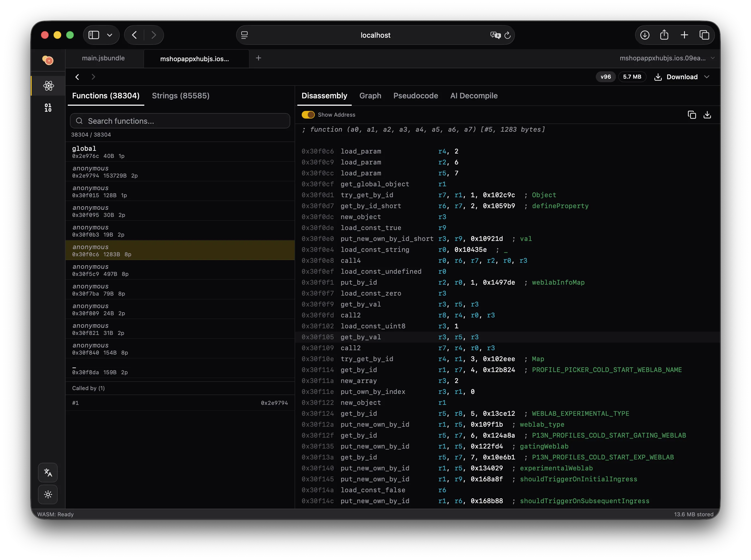
Task: Open the binary view sidebar icon
Action: click(48, 107)
